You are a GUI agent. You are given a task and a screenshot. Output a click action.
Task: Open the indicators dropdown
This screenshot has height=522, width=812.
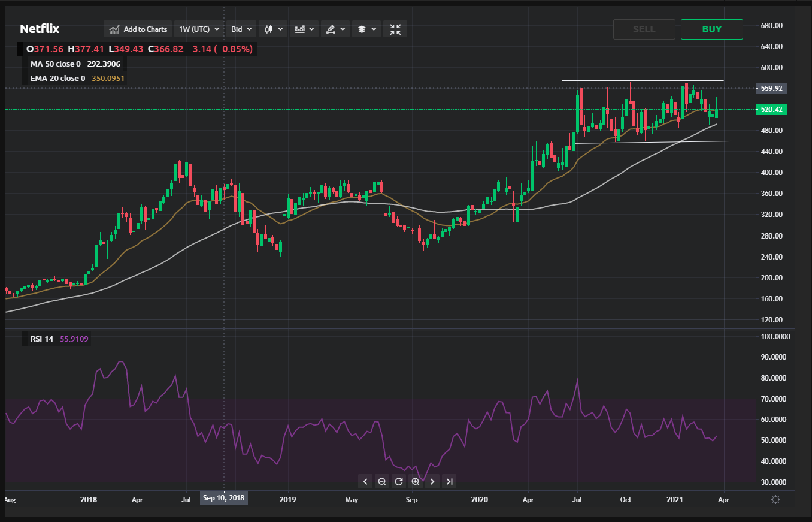pos(304,29)
